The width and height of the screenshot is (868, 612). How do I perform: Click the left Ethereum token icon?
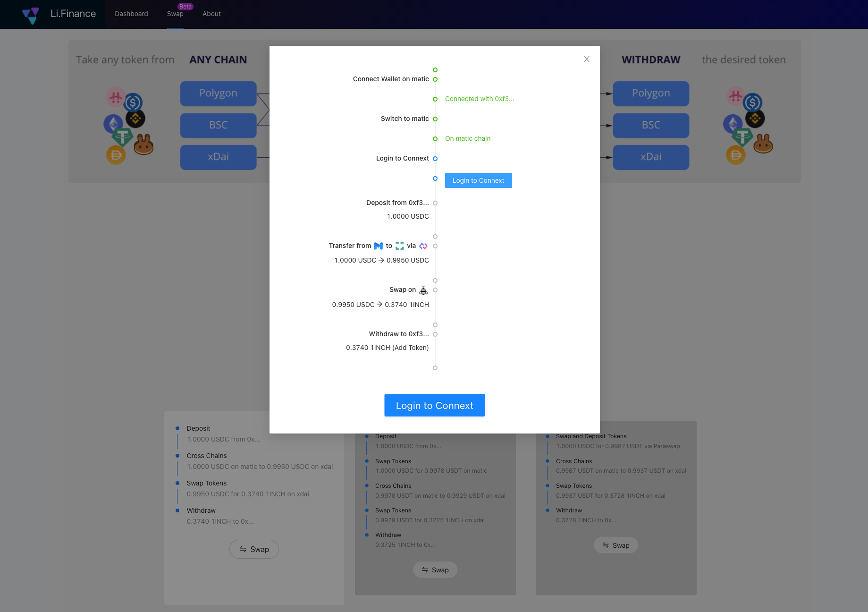pyautogui.click(x=113, y=124)
